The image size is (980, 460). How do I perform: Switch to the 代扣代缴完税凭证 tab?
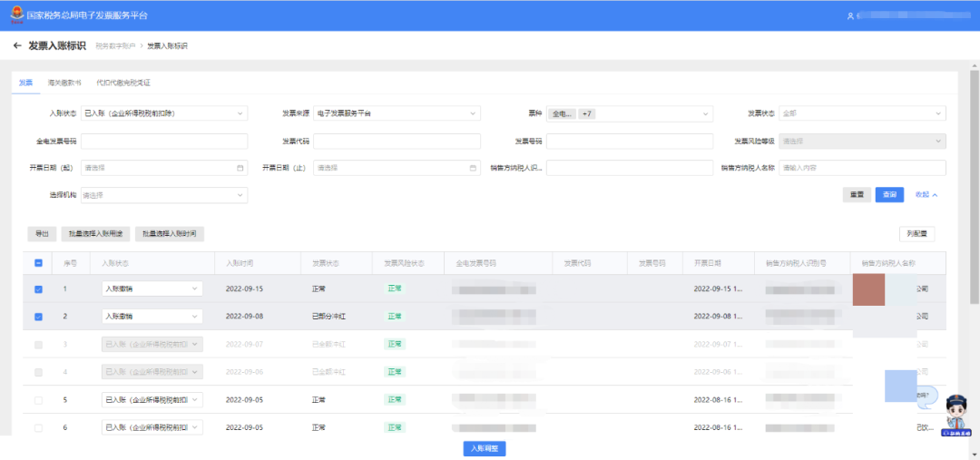coord(122,83)
